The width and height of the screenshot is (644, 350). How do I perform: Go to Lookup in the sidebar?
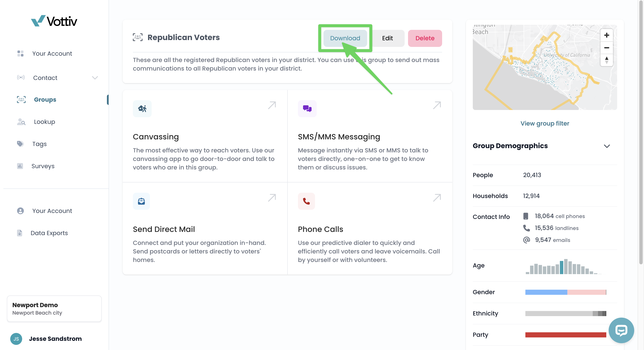pos(44,122)
